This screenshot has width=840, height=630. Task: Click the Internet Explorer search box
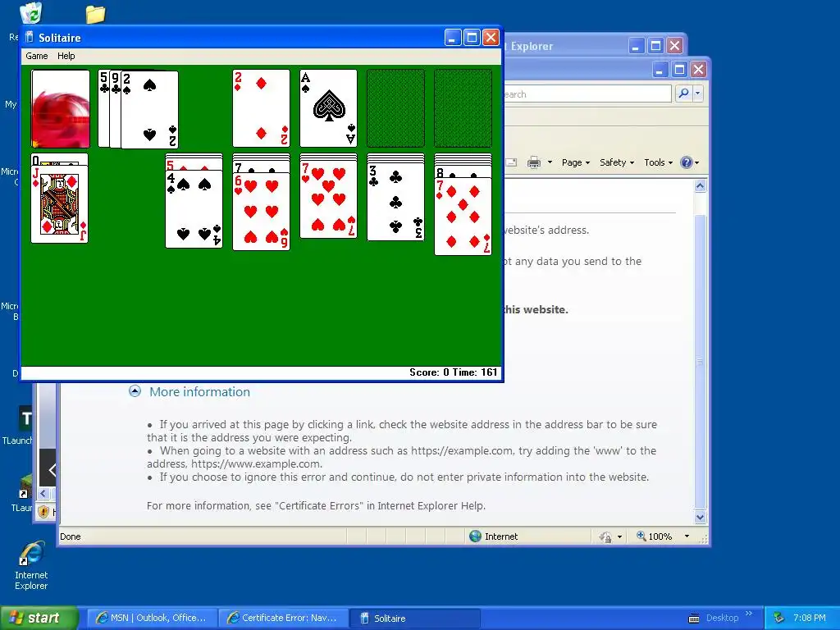point(587,94)
